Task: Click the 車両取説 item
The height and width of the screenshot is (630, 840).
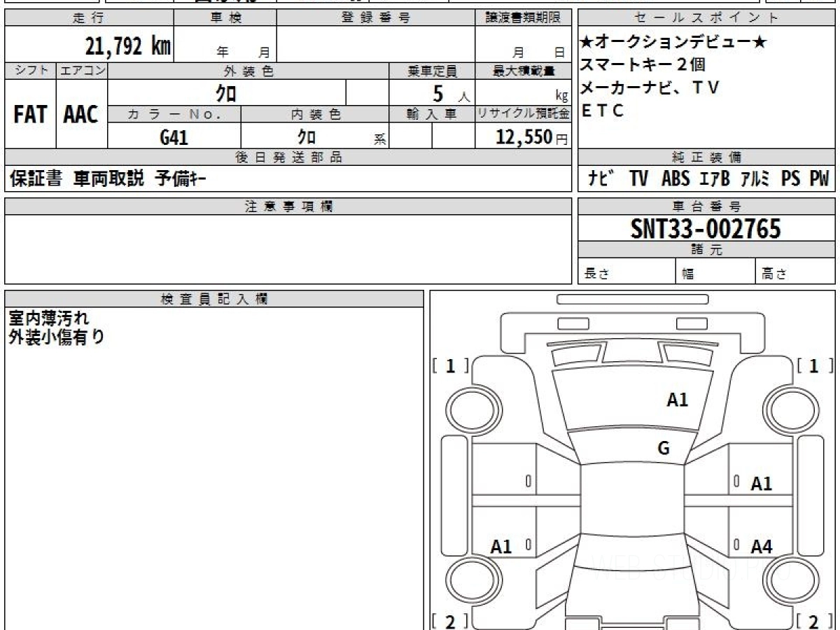Action: [x=108, y=179]
